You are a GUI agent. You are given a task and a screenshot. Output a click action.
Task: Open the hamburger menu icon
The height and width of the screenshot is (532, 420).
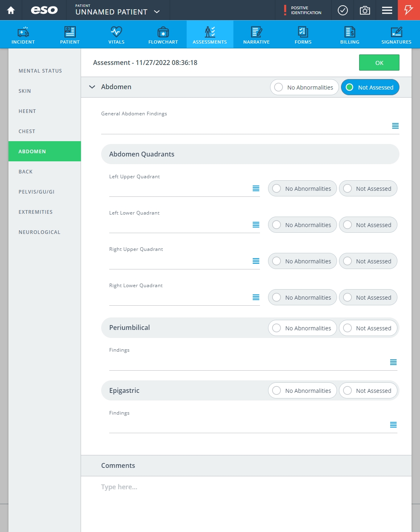coord(387,10)
